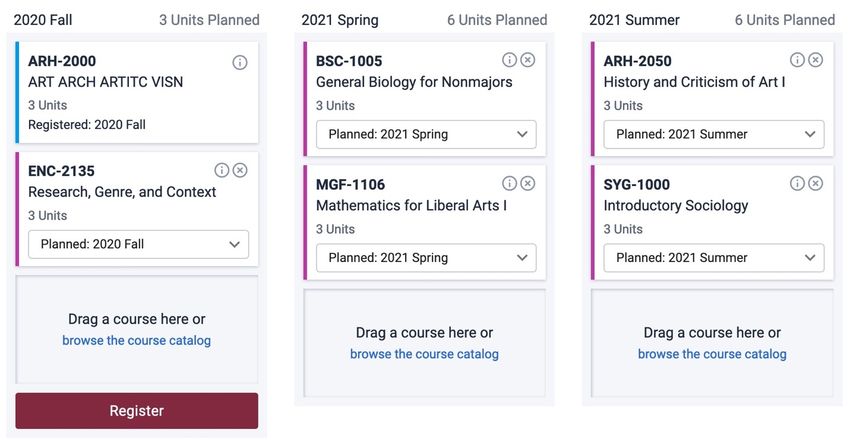Open info for SYG-1000 Introductory Sociology
The height and width of the screenshot is (448, 850).
tap(797, 183)
